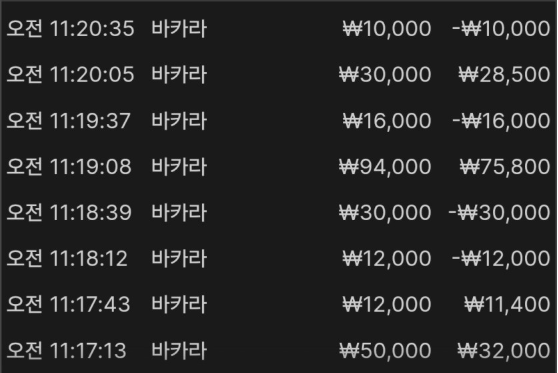Viewport: 558px width, 373px height.
Task: Select the -₩16,000 loss amount
Action: 501,120
